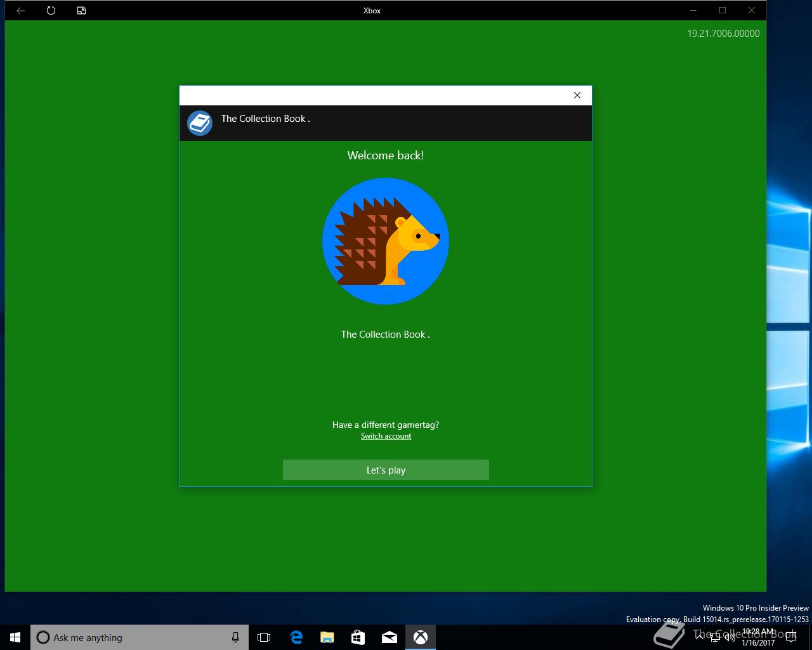Click the Let's play button

386,470
